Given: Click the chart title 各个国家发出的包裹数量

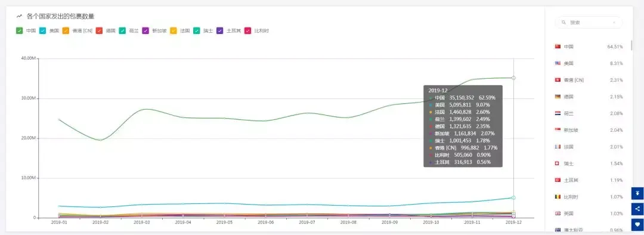Looking at the screenshot, I should click(x=60, y=17).
